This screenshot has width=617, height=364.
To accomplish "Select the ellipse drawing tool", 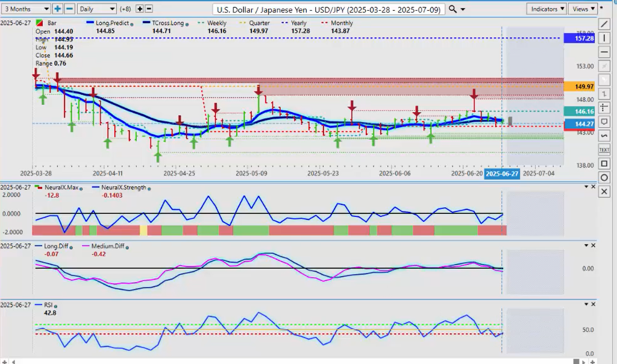I will click(604, 177).
